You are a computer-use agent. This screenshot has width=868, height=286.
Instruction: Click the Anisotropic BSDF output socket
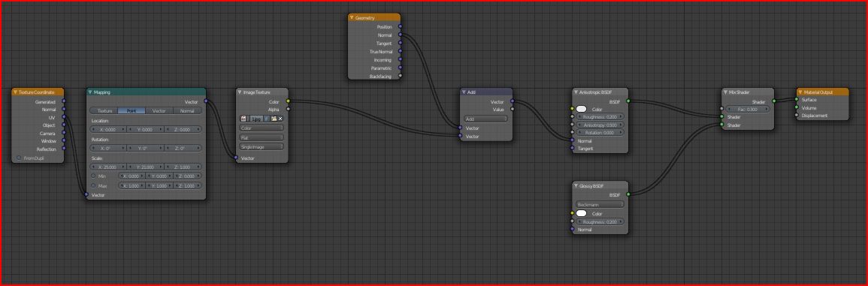point(628,101)
